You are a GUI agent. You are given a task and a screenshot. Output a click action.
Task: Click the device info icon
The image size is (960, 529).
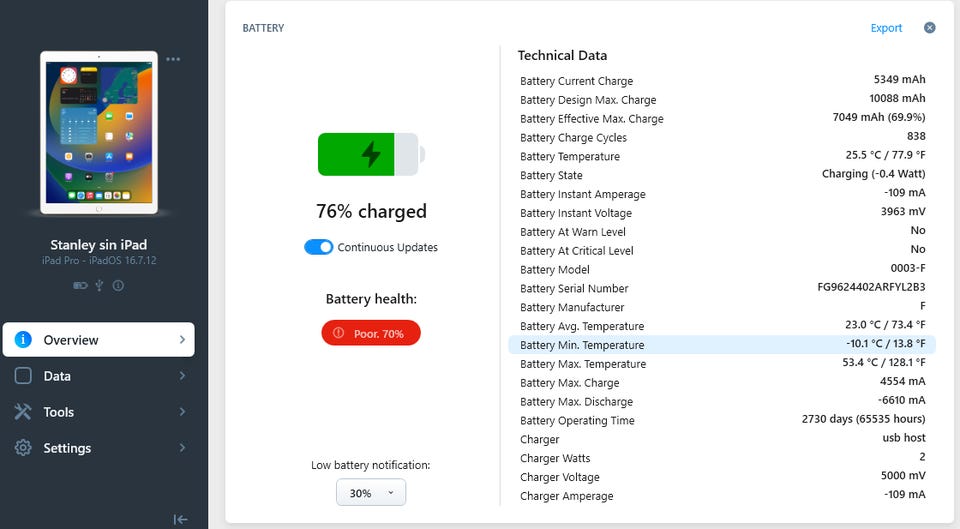118,286
